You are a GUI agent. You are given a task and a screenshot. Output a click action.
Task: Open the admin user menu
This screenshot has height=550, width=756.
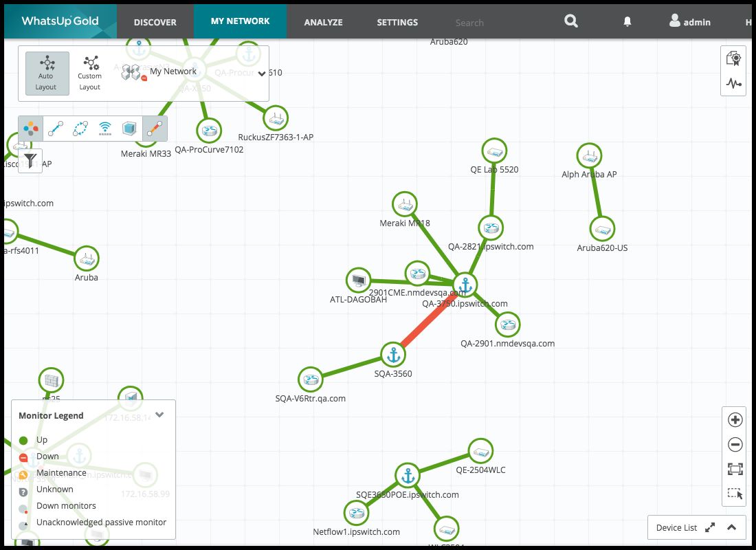point(689,21)
